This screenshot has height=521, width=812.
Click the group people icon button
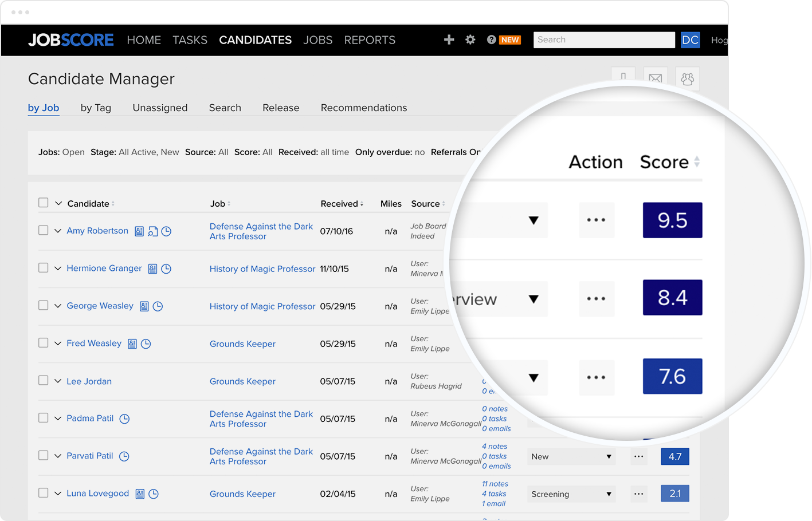688,78
